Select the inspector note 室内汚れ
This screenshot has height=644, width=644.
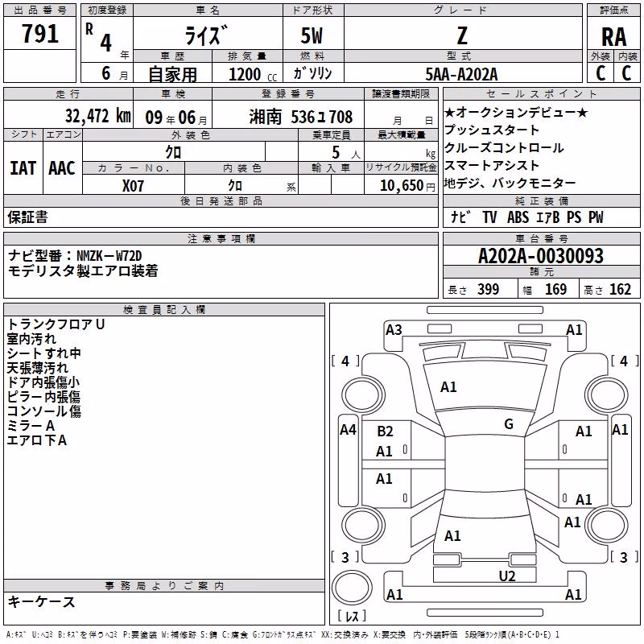click(x=31, y=339)
